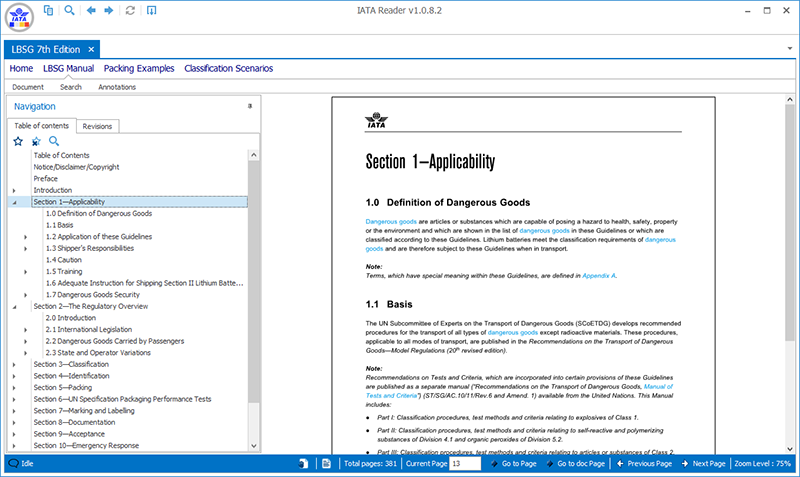Close the LBSG 7th Edition tab
The height and width of the screenshot is (477, 800).
[x=91, y=49]
